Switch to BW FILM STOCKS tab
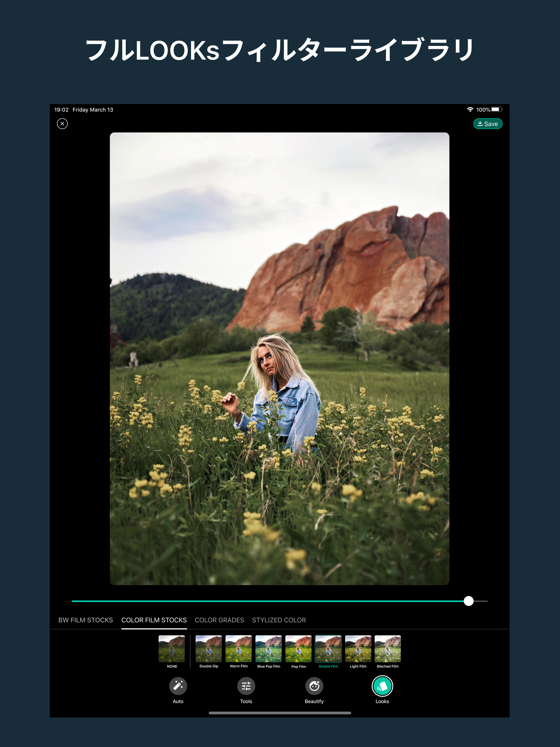Viewport: 560px width, 747px height. coord(86,620)
